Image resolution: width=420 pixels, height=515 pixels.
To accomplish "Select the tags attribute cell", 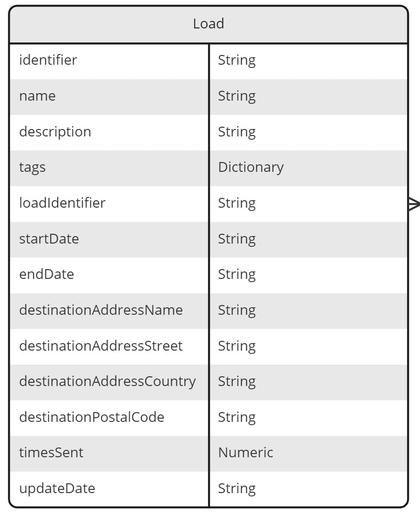I will tap(109, 168).
